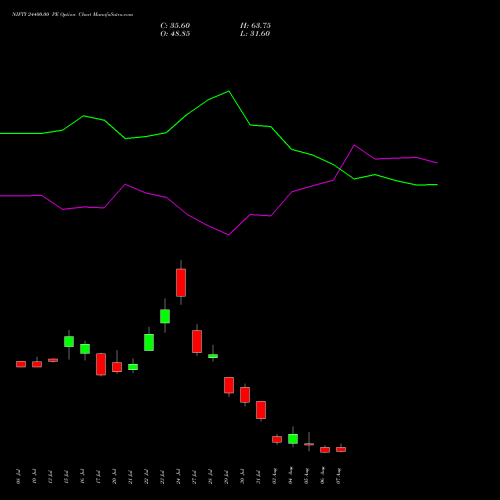Viewport: 500px width, 500px height.
Task: Click the low price value L: 31.60
Action: coord(255,34)
